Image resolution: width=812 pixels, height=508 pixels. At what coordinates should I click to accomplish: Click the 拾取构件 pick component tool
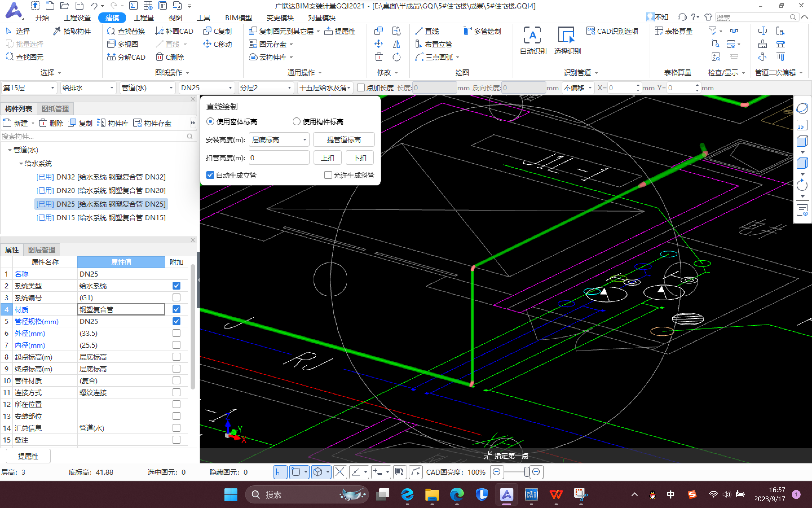72,31
